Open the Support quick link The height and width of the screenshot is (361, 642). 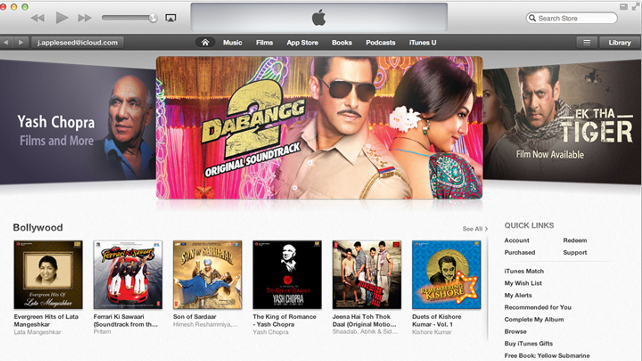click(x=575, y=253)
